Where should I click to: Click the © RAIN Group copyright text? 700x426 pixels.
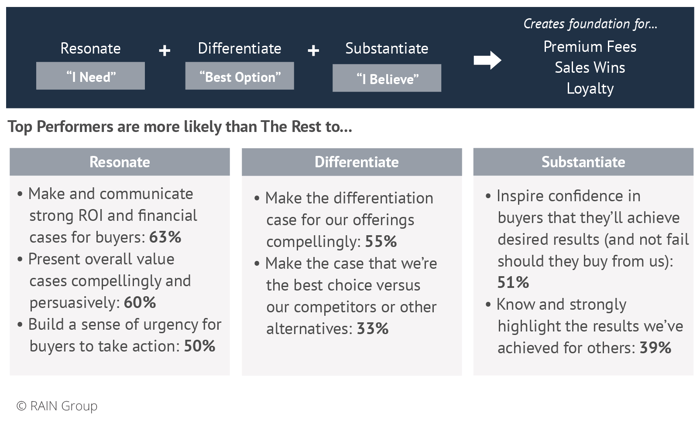pyautogui.click(x=57, y=406)
